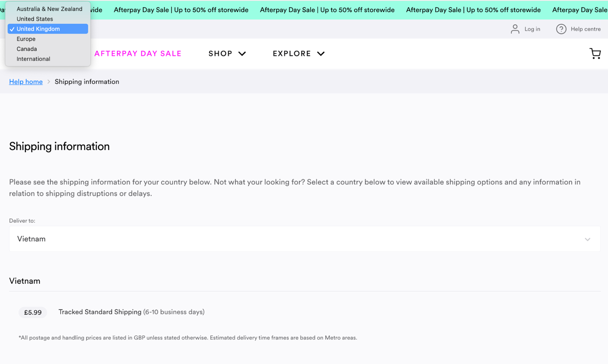The height and width of the screenshot is (364, 608).
Task: Open the Help centre link
Action: [585, 29]
